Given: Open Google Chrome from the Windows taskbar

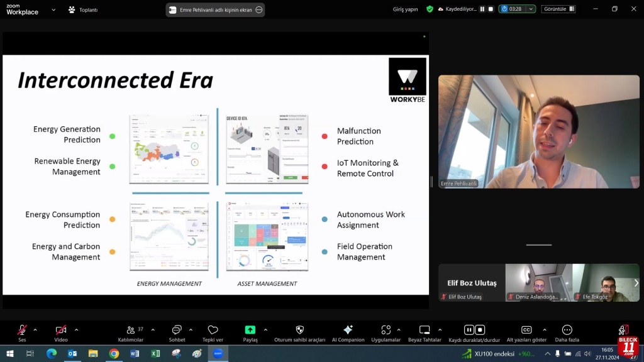Looking at the screenshot, I should 114,354.
